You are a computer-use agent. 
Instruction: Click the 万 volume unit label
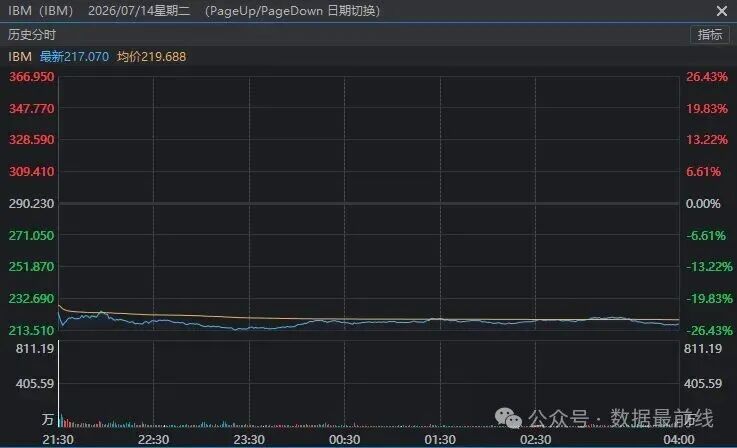pyautogui.click(x=47, y=419)
